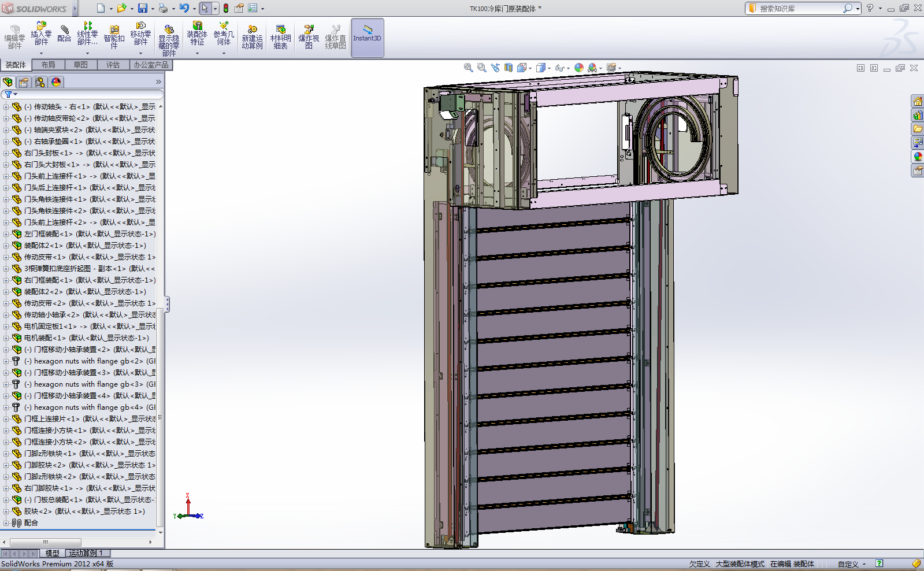Screen dimensions: 924x571
Task: Open the Exploded View (爆炸视图) tool
Action: click(309, 37)
